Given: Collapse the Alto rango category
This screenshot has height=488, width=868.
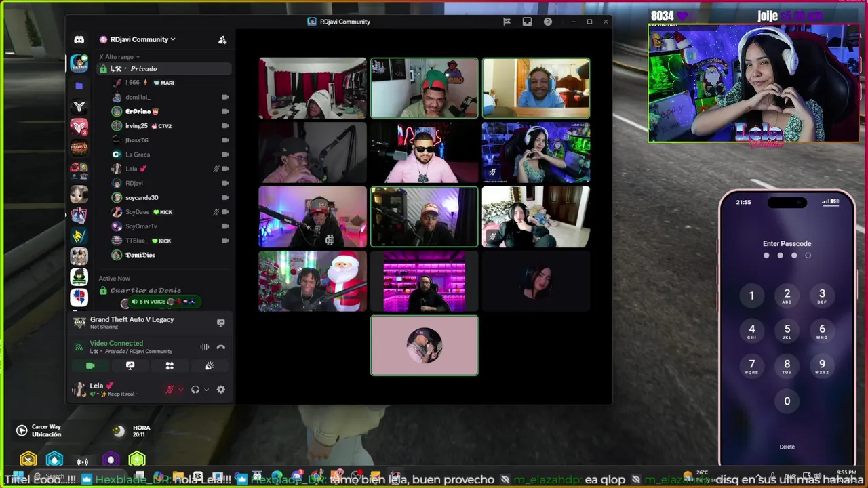Looking at the screenshot, I should click(119, 57).
